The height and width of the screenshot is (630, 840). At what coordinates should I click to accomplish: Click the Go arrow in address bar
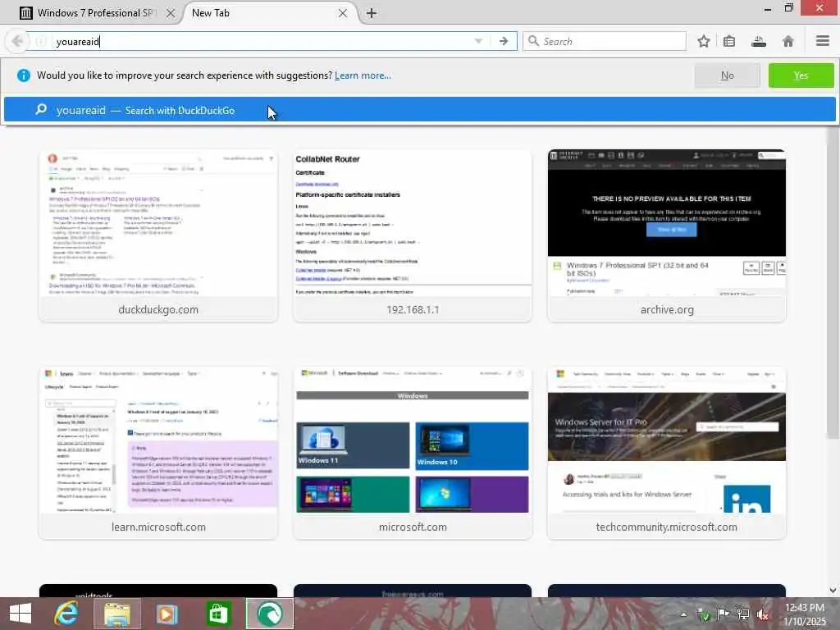pos(504,41)
